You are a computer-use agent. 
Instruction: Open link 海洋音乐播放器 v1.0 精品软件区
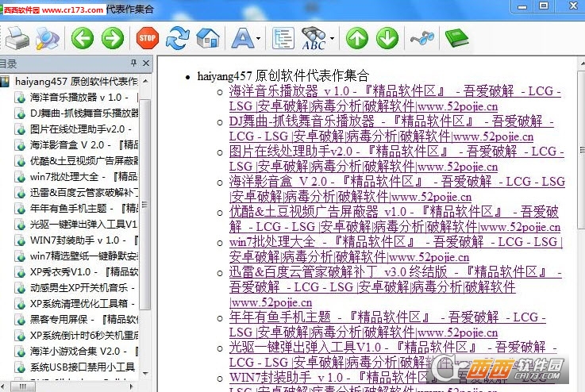395,99
